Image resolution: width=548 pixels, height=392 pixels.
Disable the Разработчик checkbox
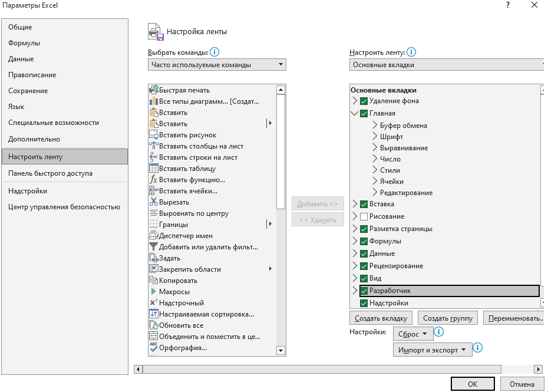(364, 291)
